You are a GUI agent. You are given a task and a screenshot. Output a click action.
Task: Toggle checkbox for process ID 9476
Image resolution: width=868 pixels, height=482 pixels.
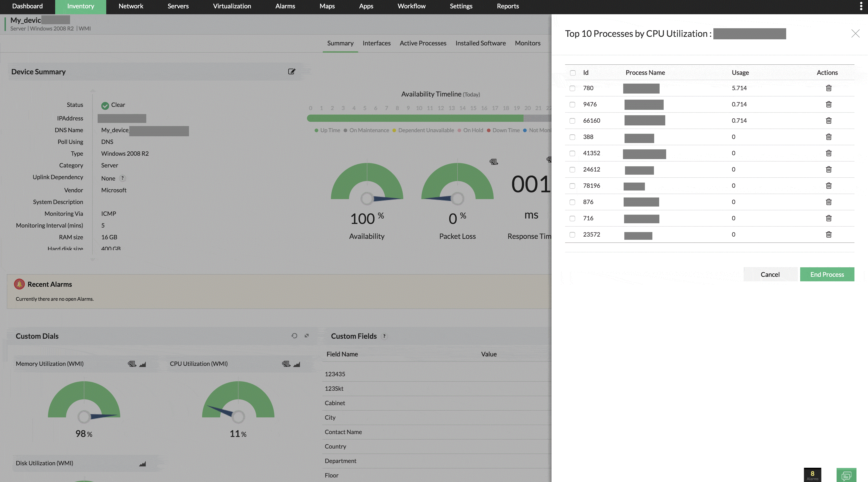pyautogui.click(x=572, y=104)
